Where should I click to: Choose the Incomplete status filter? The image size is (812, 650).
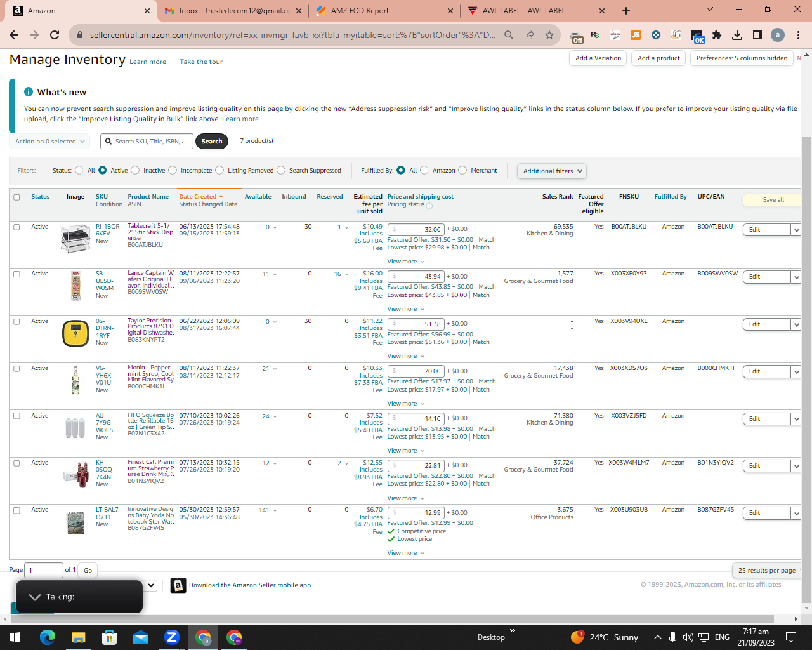click(173, 170)
